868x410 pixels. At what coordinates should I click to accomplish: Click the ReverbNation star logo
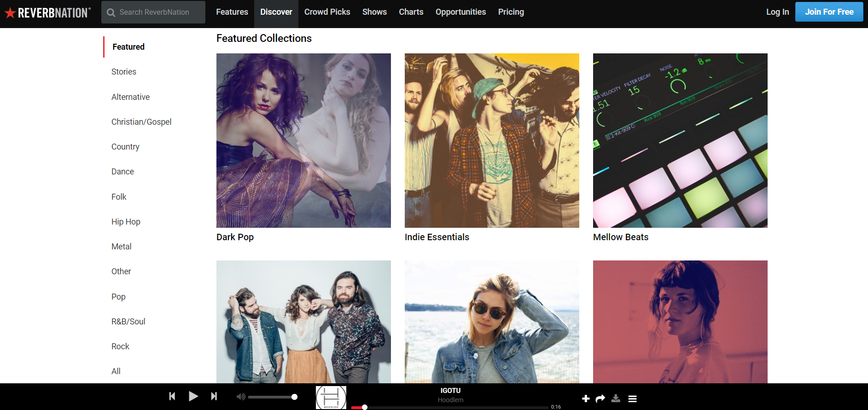coord(47,12)
